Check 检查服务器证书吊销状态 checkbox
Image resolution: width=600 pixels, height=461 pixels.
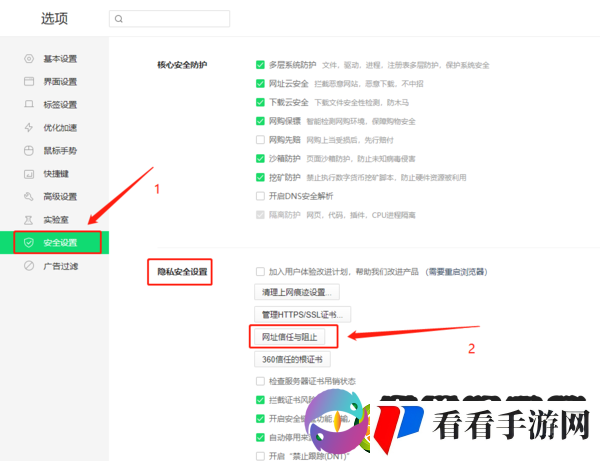[260, 381]
